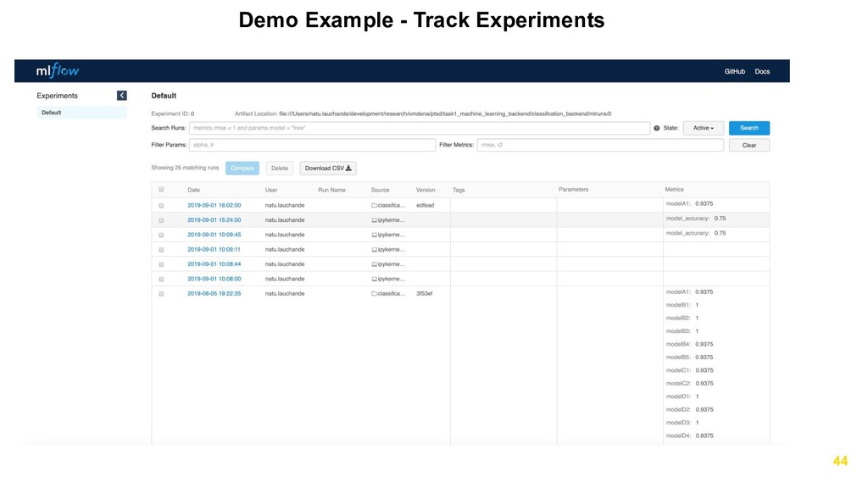This screenshot has height=488, width=868.
Task: Open run 2019-09-01 10:08:00 link
Action: (x=214, y=280)
